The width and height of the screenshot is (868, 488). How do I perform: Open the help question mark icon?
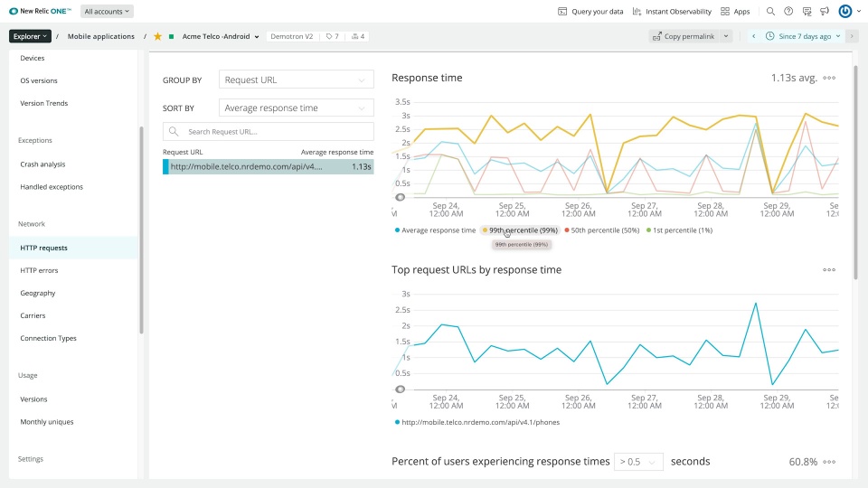tap(788, 11)
